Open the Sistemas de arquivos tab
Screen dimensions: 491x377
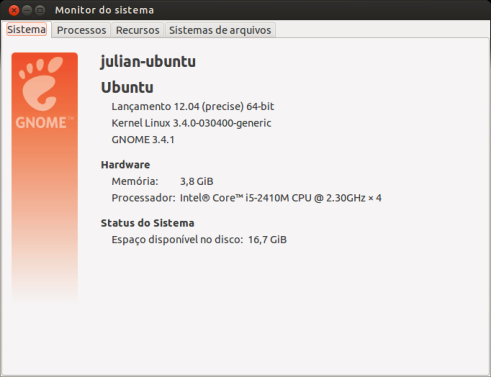[x=220, y=30]
